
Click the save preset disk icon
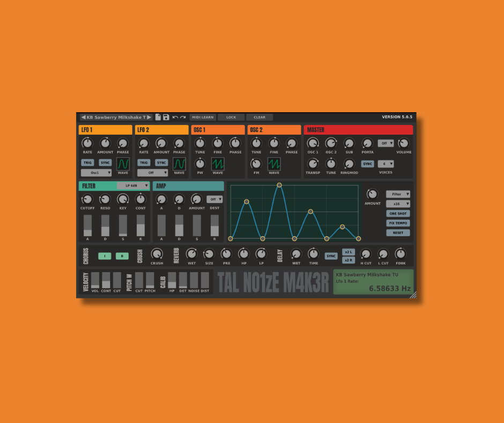click(x=166, y=117)
